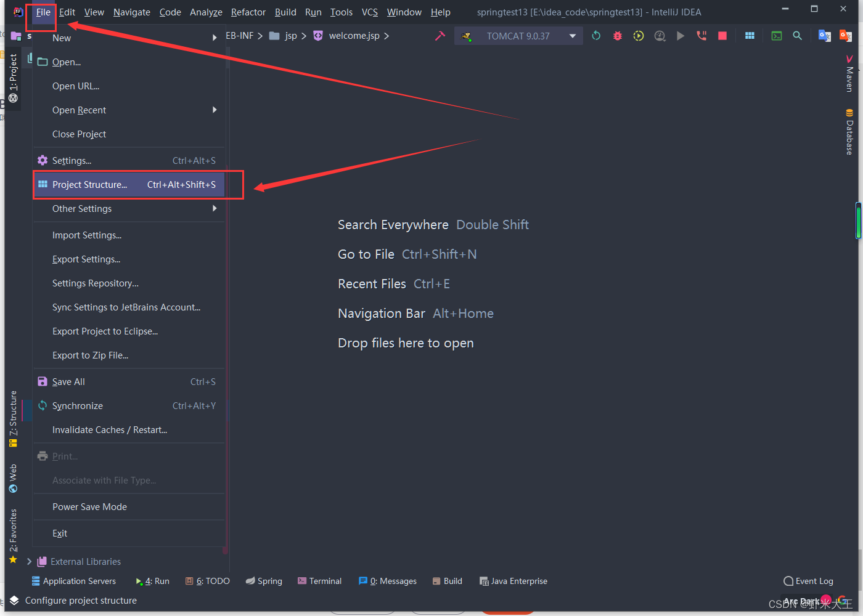The image size is (863, 616).
Task: Open the Edit menu
Action: point(67,12)
